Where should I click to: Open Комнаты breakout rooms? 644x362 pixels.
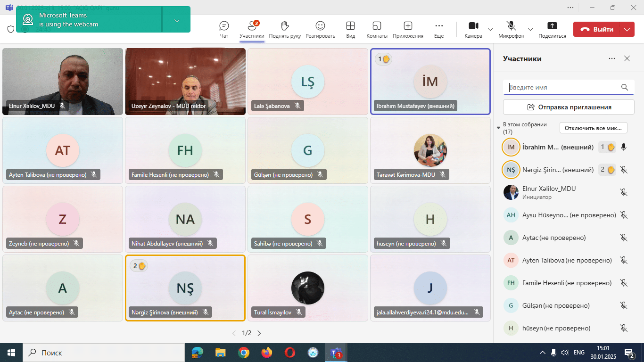tap(377, 26)
